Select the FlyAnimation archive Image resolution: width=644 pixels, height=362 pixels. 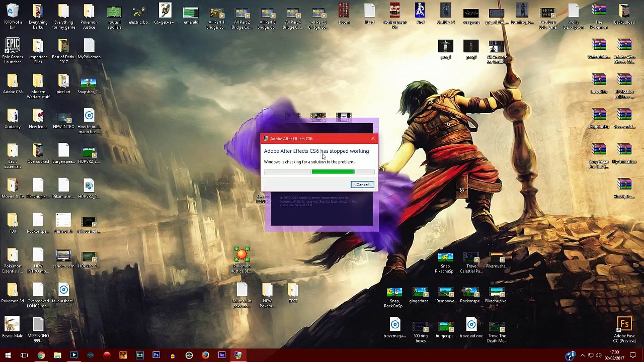pyautogui.click(x=624, y=152)
